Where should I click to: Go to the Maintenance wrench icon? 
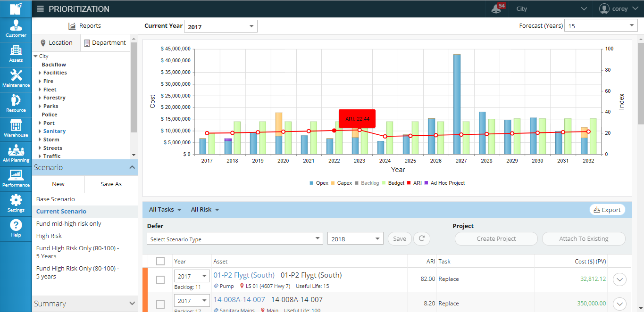16,79
